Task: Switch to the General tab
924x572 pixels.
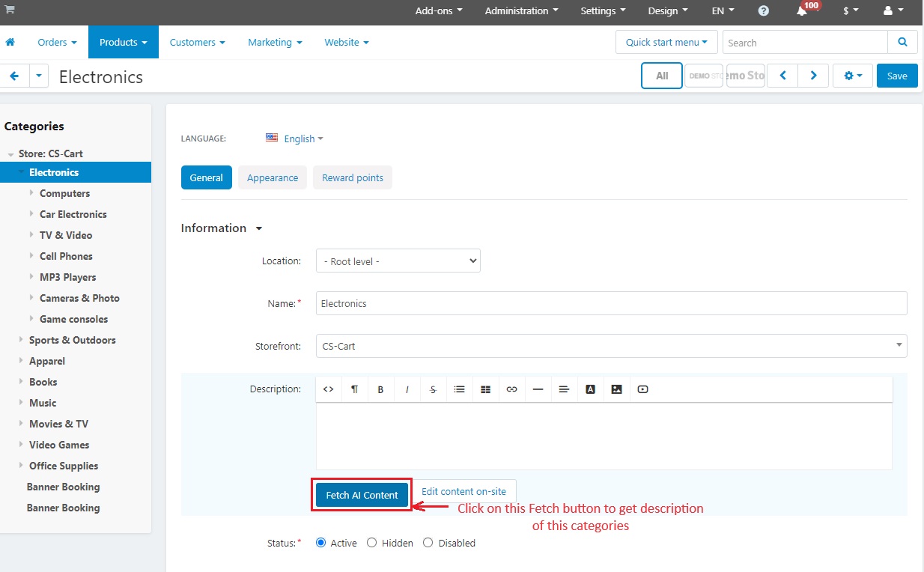Action: pos(206,177)
